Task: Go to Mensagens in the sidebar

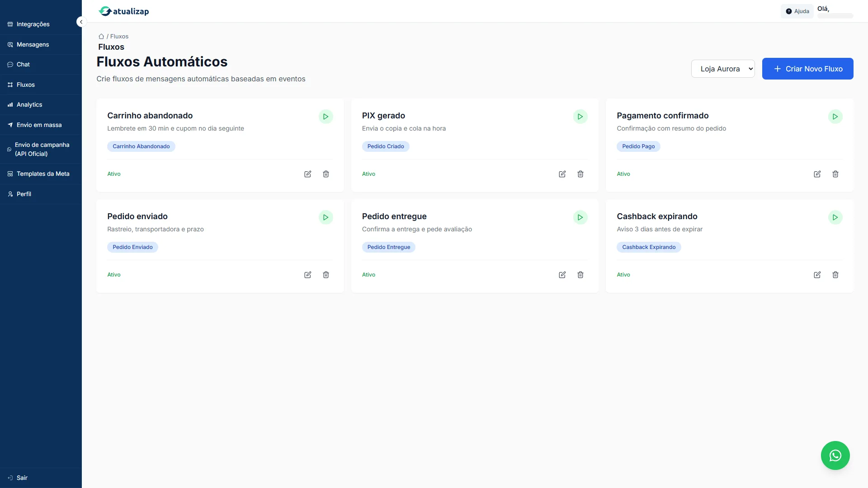Action: point(41,45)
